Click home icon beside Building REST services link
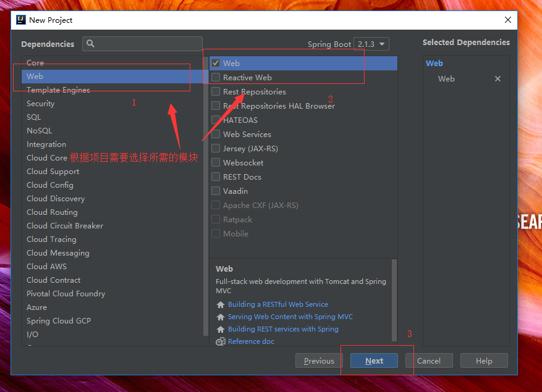The height and width of the screenshot is (392, 542). (220, 329)
